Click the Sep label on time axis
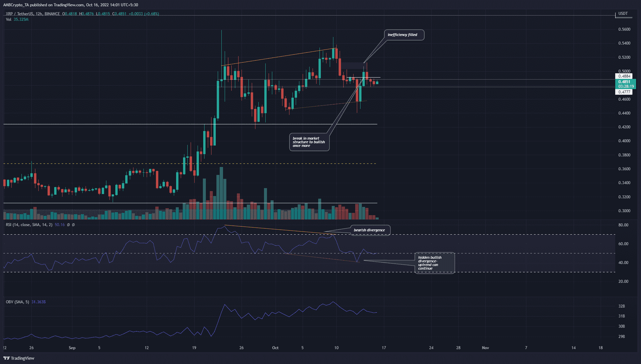 tap(72, 348)
